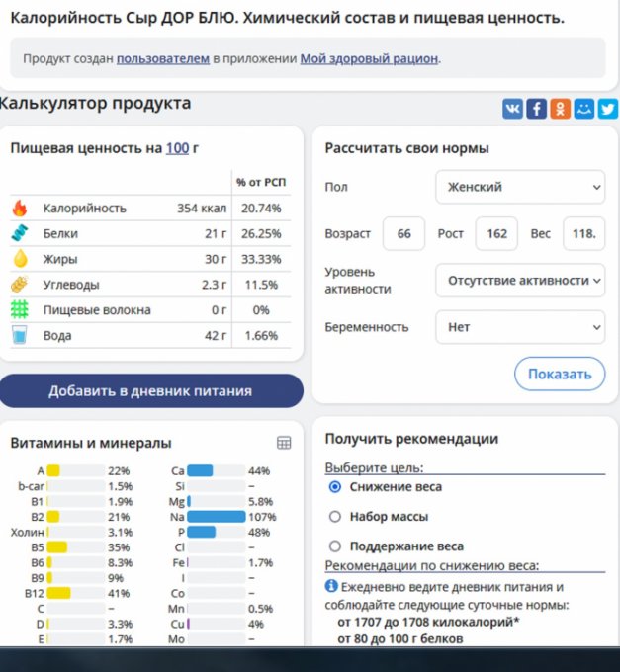This screenshot has width=620, height=672.
Task: Select the Снижение веса goal
Action: (334, 487)
